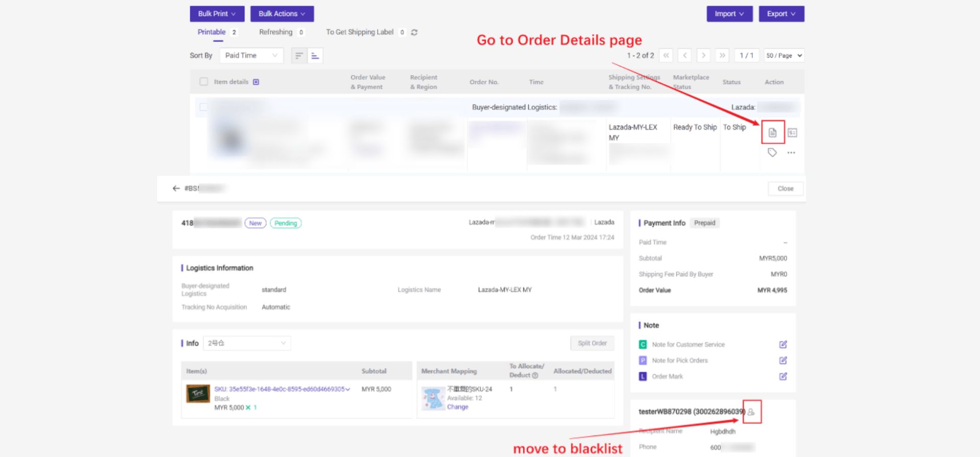Open the 50 / Page size dropdown
980x457 pixels.
pyautogui.click(x=784, y=55)
